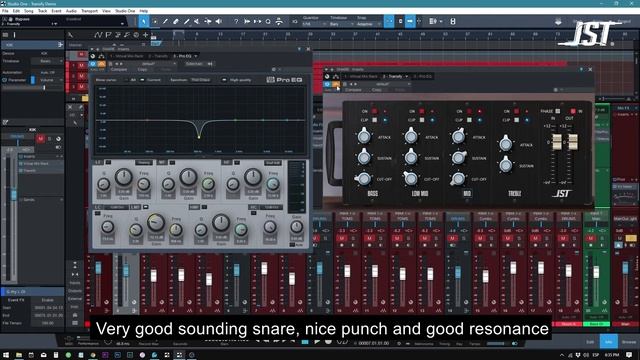Select the Range tool in the toolbar
Screen dimensions: 640x360
click(x=155, y=21)
